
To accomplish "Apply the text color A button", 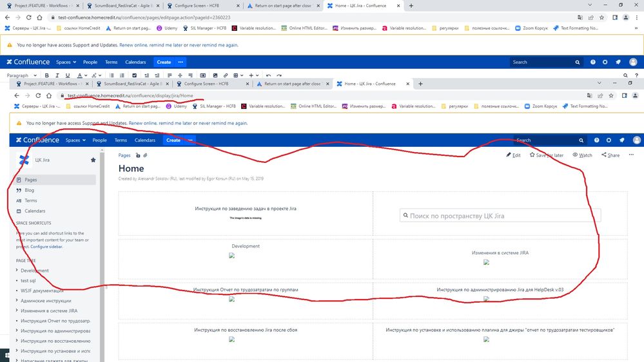I will (80, 75).
